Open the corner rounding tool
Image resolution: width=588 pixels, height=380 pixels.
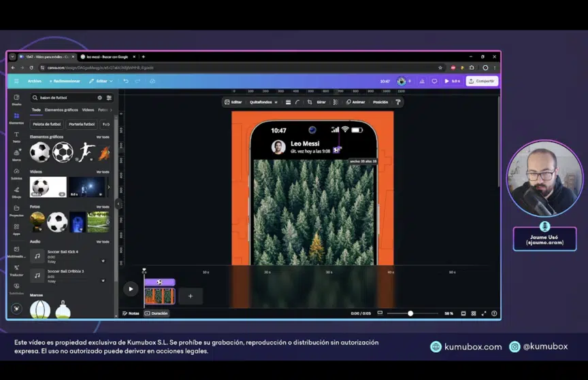[x=297, y=102]
